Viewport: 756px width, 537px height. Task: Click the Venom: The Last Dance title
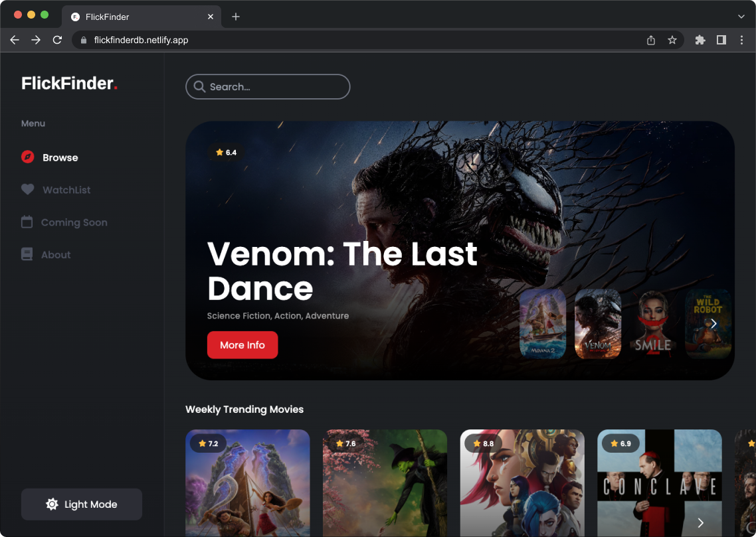click(342, 271)
